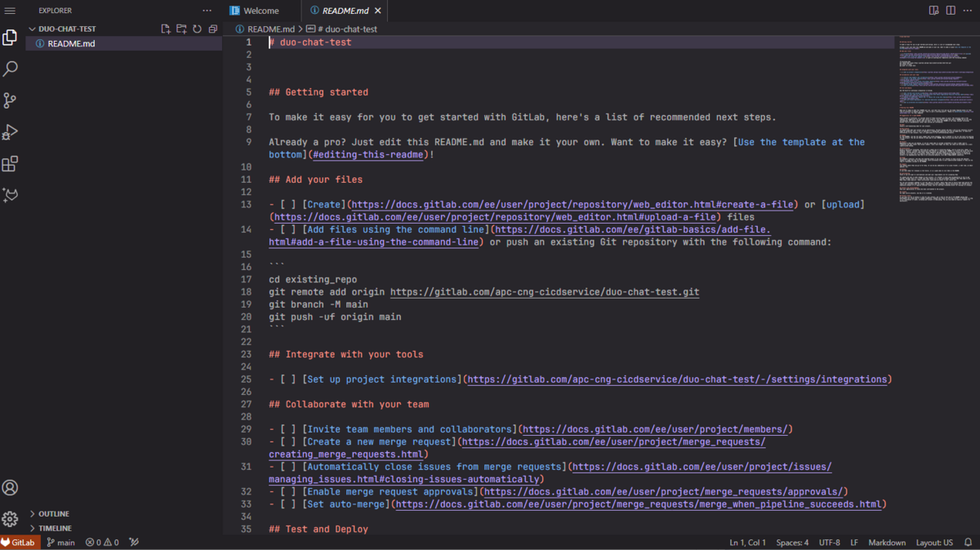This screenshot has height=550, width=980.
Task: Open the user/project/members docs URL
Action: (x=655, y=429)
